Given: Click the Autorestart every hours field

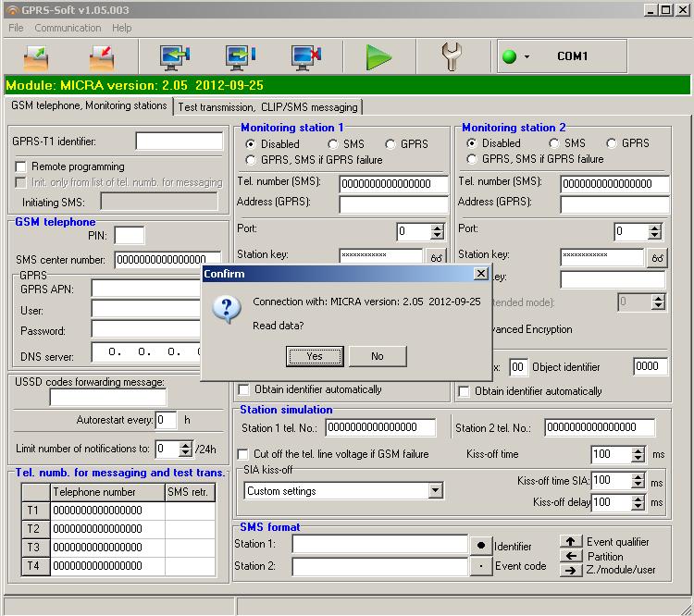Looking at the screenshot, I should click(x=167, y=420).
